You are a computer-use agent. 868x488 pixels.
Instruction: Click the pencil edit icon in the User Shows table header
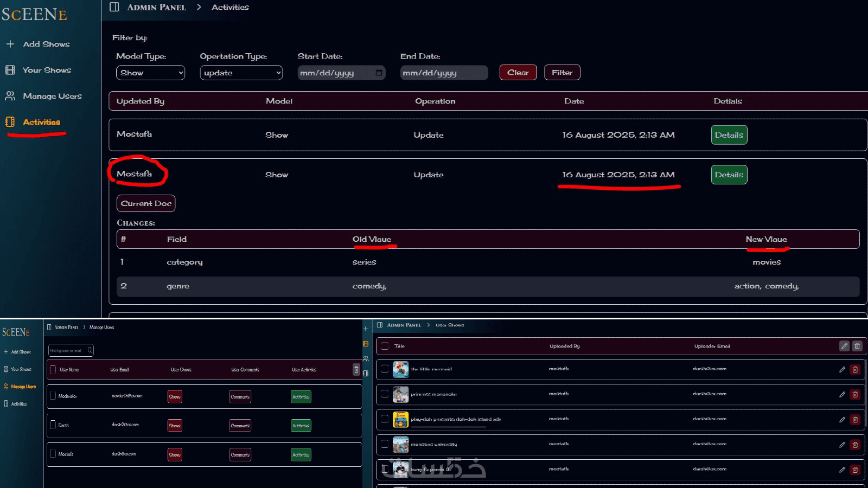[x=844, y=346]
